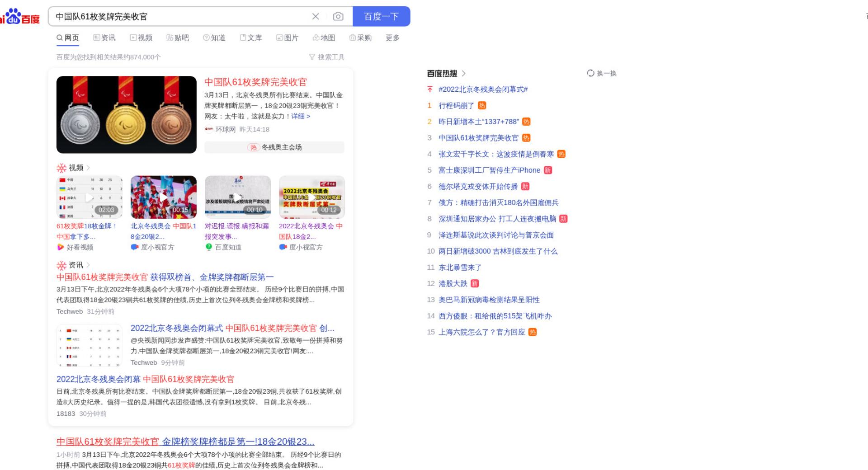Open the 知道 tab
Image resolution: width=868 pixels, height=470 pixels.
coord(214,38)
